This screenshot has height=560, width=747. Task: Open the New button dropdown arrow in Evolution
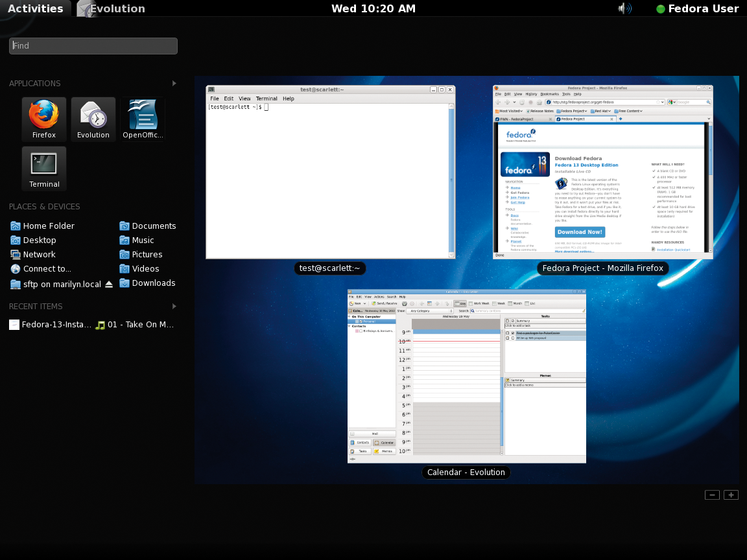coord(365,303)
